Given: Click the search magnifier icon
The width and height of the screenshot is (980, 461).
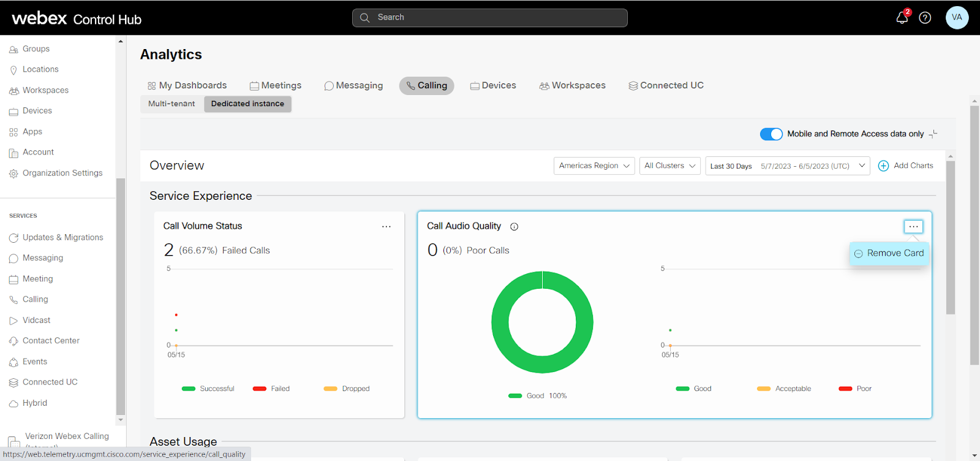Looking at the screenshot, I should click(364, 18).
